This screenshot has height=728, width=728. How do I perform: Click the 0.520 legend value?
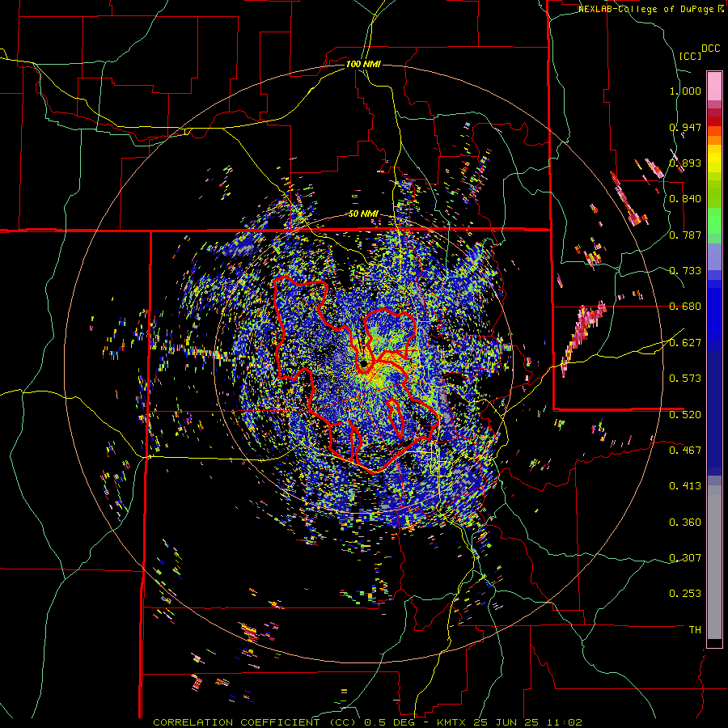click(685, 414)
